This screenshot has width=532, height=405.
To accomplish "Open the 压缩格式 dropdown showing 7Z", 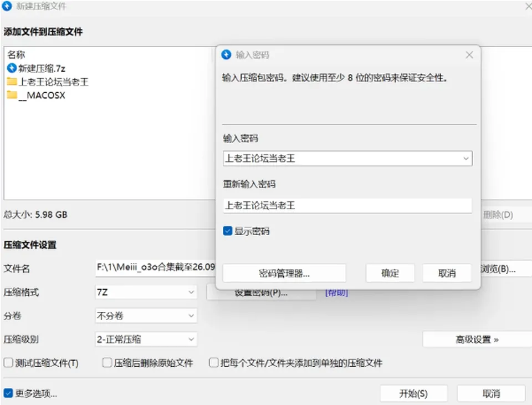I will tap(146, 292).
